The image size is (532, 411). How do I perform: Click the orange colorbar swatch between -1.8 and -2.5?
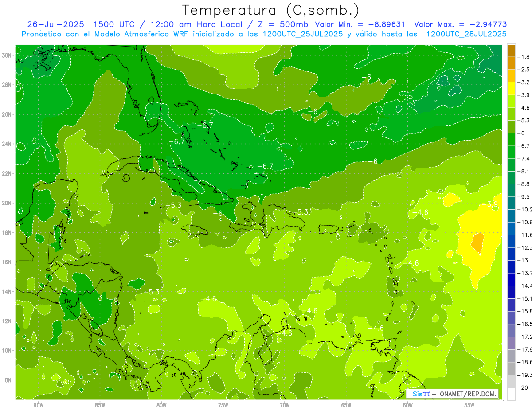point(511,63)
